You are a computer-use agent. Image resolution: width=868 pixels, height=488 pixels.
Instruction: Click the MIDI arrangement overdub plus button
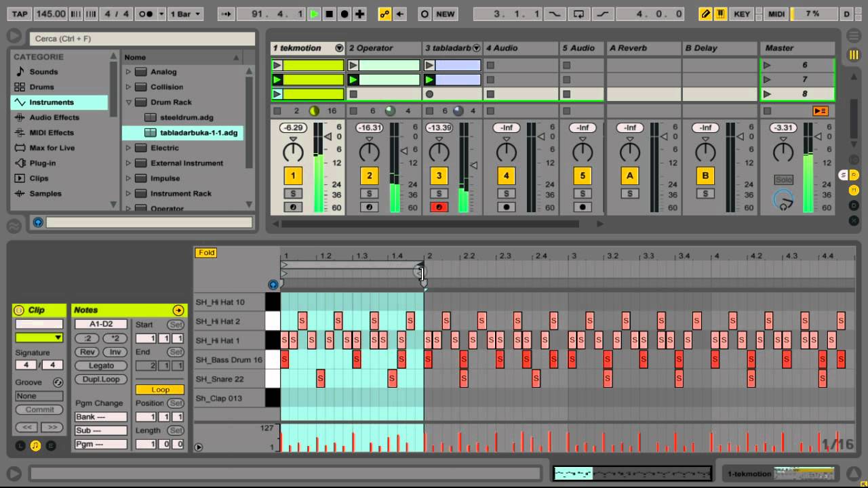click(359, 14)
